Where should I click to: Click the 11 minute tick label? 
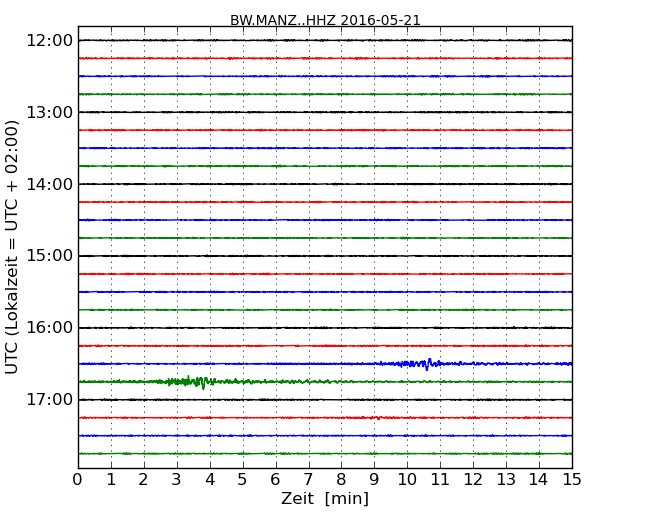point(440,480)
